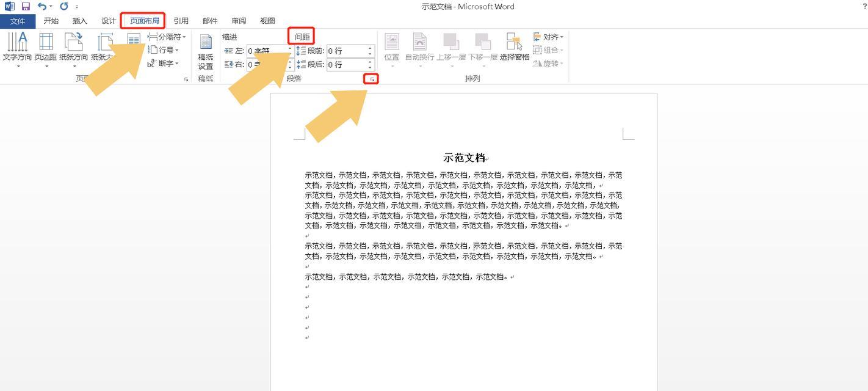Open the undo history dropdown arrow

coord(51,7)
